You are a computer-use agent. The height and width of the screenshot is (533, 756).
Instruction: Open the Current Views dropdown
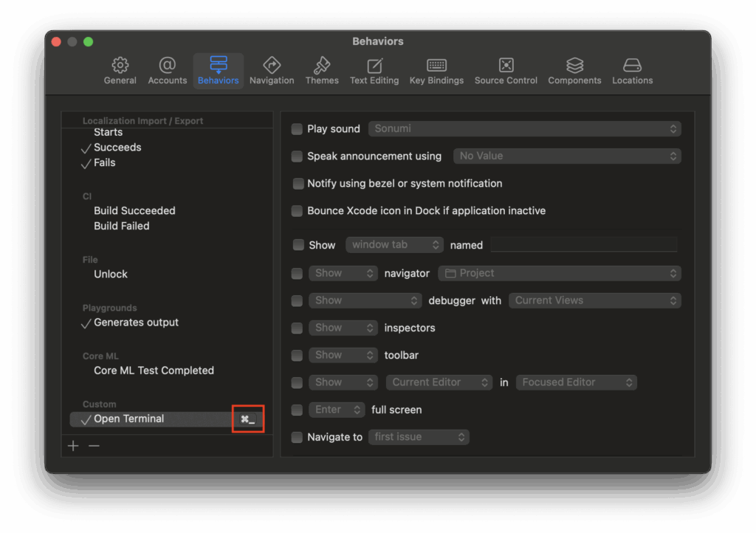(x=595, y=300)
